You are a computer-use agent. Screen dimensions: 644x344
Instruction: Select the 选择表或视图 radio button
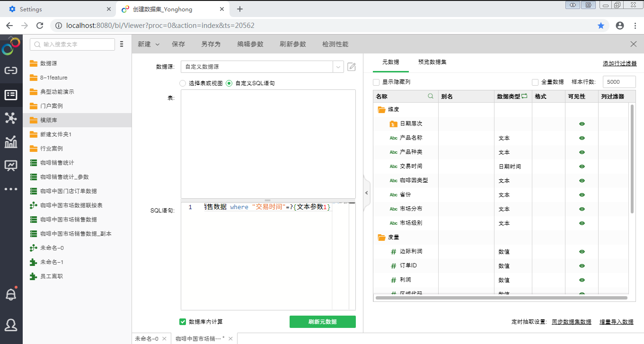click(183, 83)
